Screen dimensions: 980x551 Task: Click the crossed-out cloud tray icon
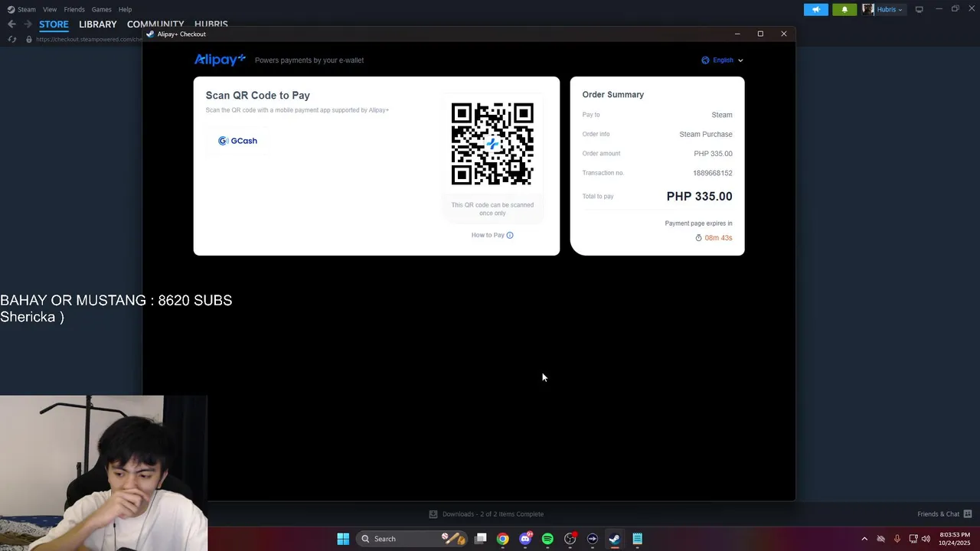[x=880, y=539]
